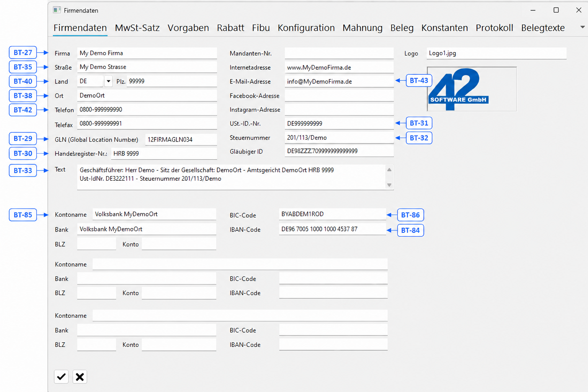This screenshot has height=392, width=588.
Task: Edit the Telefax number field
Action: [147, 123]
